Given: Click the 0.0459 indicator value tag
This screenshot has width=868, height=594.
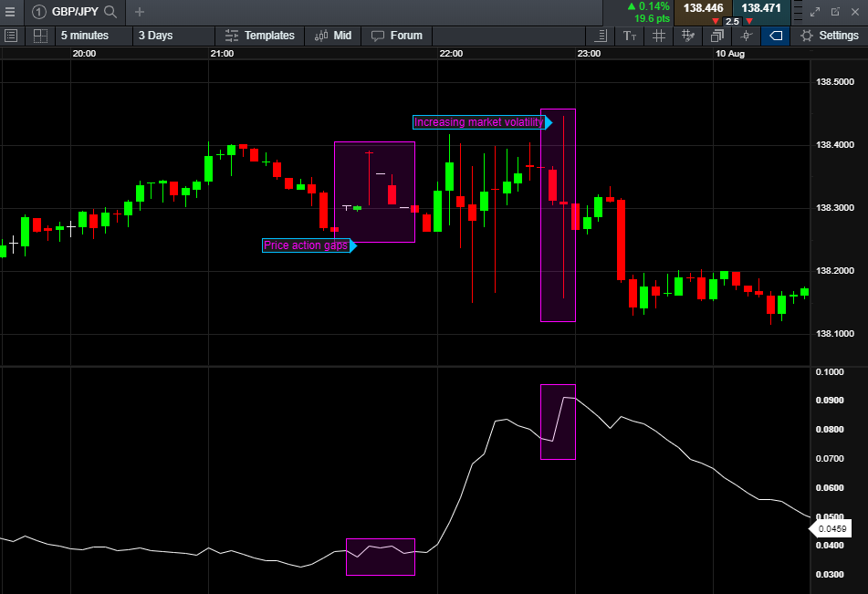Looking at the screenshot, I should [x=831, y=528].
